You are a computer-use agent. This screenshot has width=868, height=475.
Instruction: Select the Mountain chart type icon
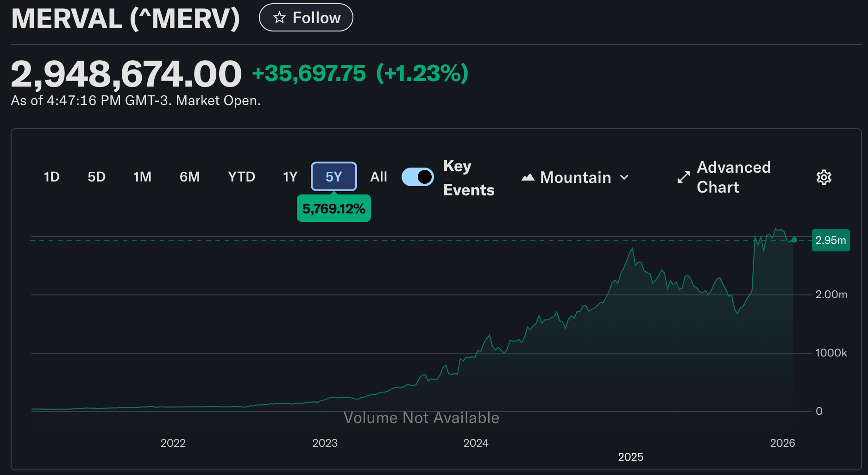point(528,177)
